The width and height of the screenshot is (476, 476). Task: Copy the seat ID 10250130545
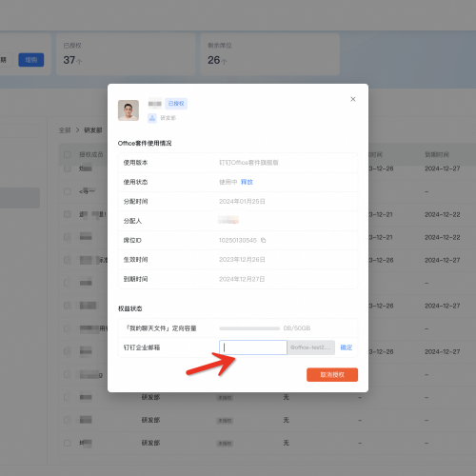pos(263,240)
